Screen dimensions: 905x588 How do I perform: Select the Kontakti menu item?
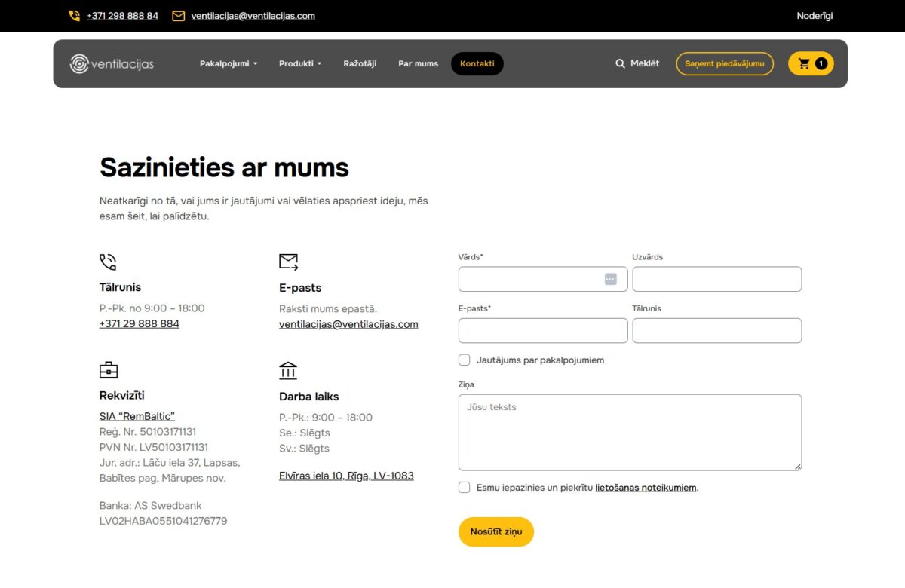click(x=477, y=64)
